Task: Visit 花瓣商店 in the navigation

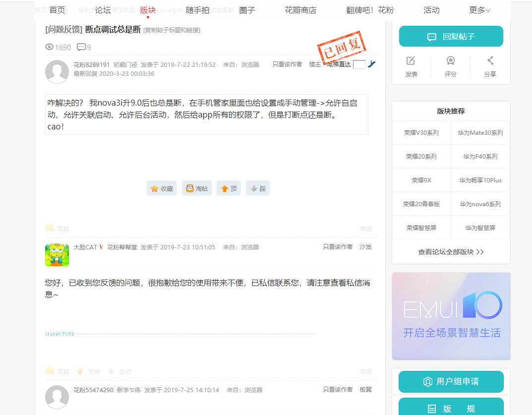Action: point(300,10)
